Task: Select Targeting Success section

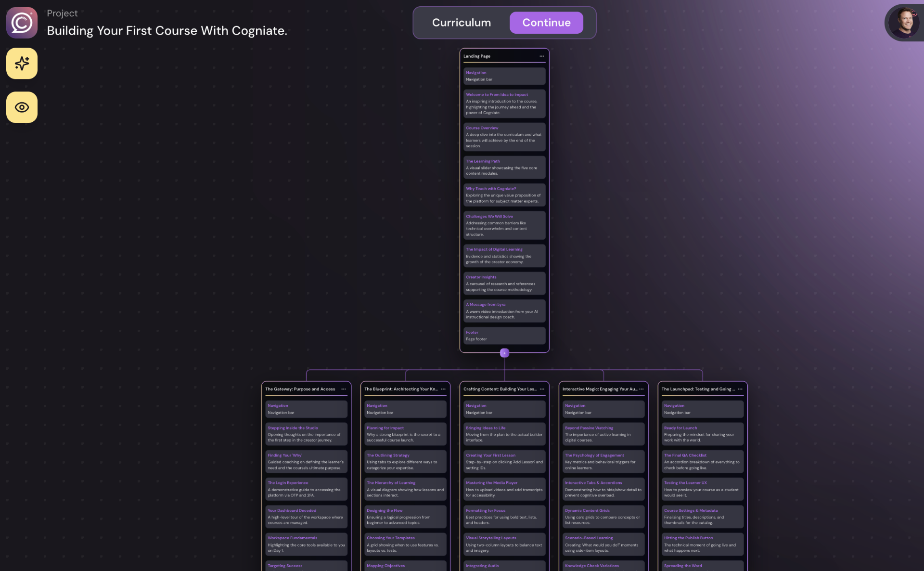Action: coord(306,566)
